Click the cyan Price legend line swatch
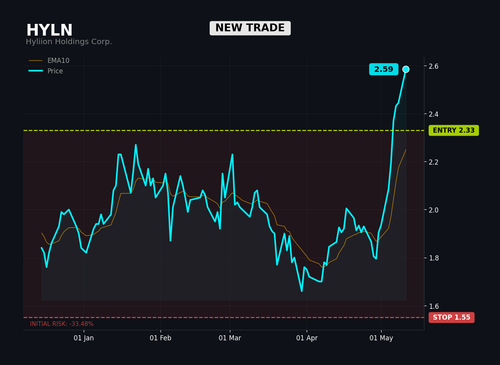500x365 pixels. click(36, 71)
